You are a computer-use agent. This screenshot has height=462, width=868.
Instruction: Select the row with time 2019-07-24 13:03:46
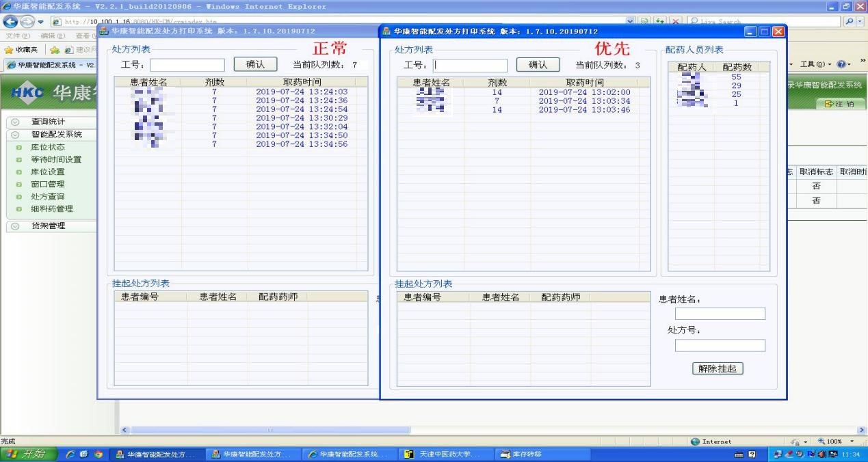(x=524, y=110)
